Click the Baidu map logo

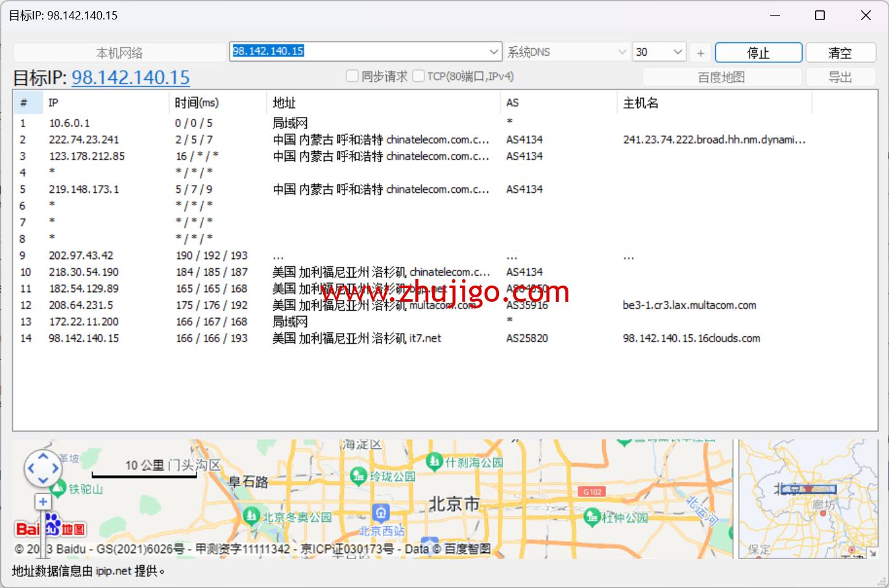pyautogui.click(x=50, y=527)
